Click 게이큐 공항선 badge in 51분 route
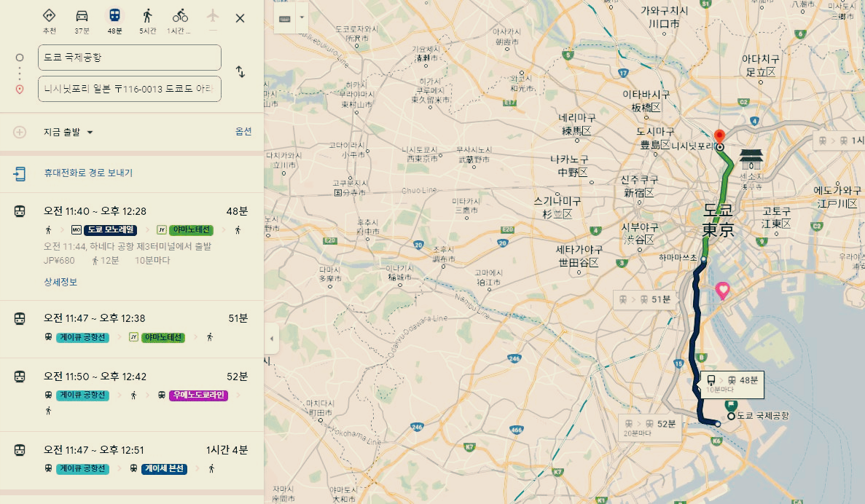The height and width of the screenshot is (504, 865). [83, 337]
